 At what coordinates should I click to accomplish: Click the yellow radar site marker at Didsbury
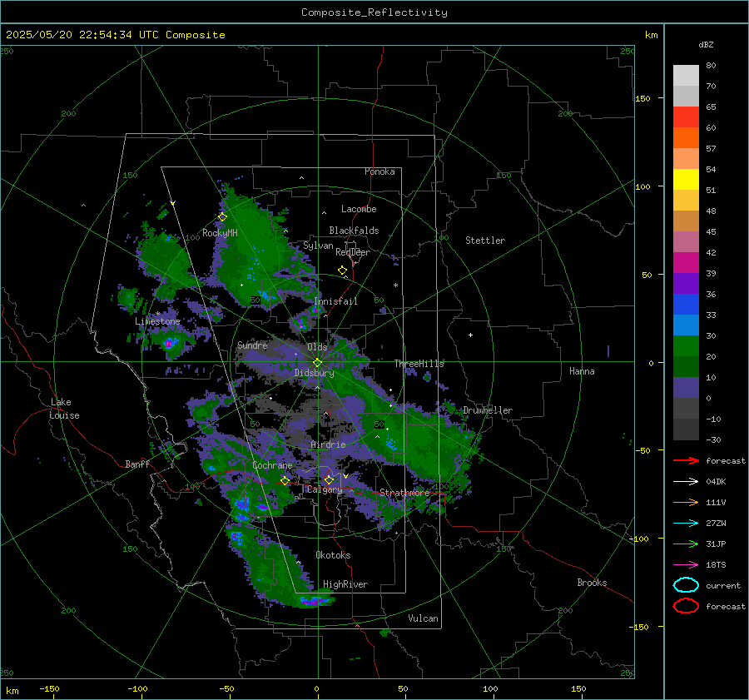click(x=317, y=363)
